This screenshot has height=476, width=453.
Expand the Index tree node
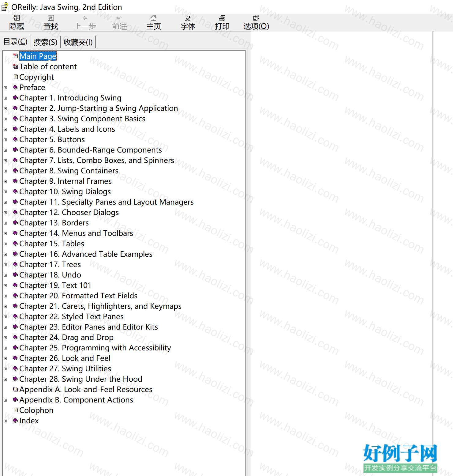[5, 421]
